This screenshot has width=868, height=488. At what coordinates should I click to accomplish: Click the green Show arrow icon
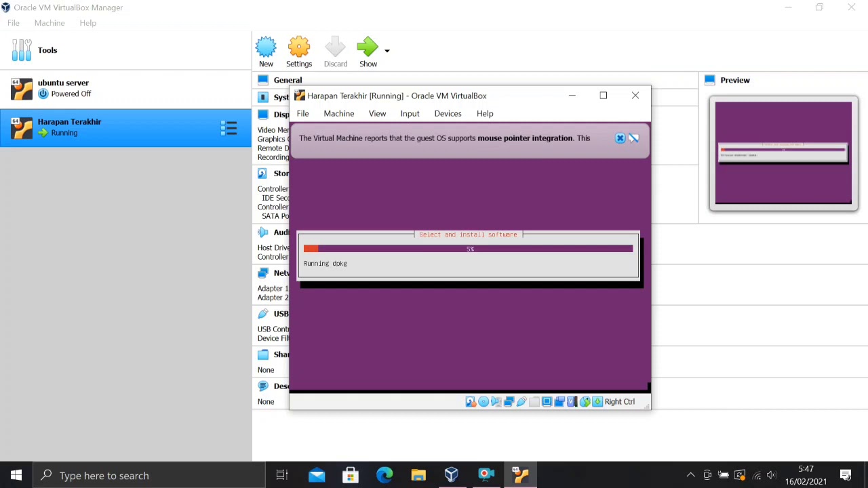(x=368, y=47)
